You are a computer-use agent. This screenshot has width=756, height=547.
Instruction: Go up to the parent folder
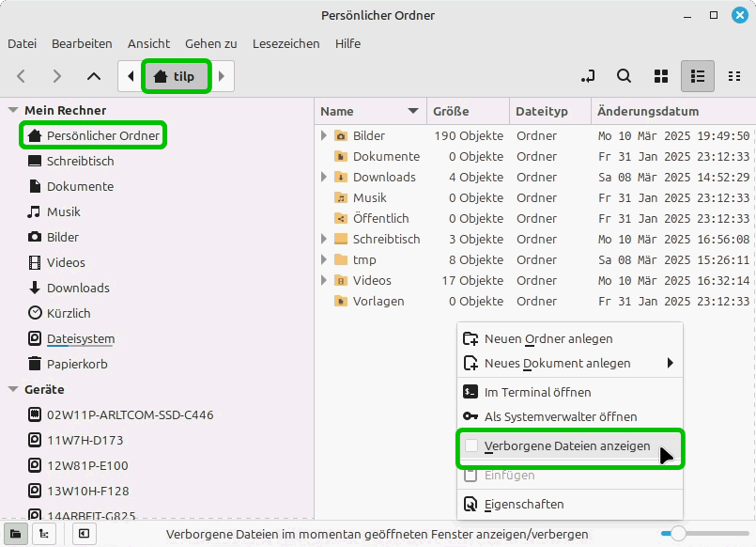pyautogui.click(x=93, y=76)
